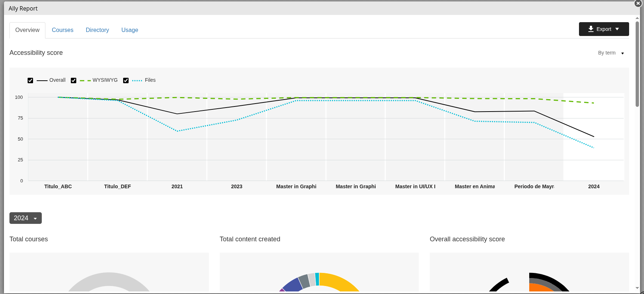Screen dimensions: 644x294
Task: Uncheck the Overall series checkbox
Action: coord(31,80)
